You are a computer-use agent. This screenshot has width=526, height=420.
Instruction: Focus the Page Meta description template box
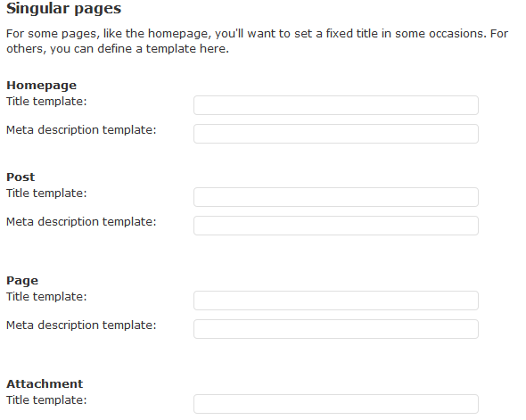336,329
